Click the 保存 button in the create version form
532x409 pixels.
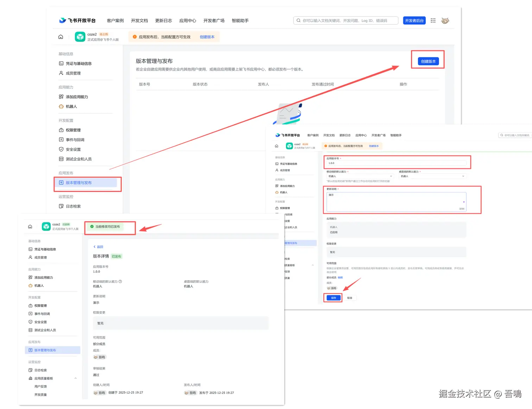click(334, 298)
